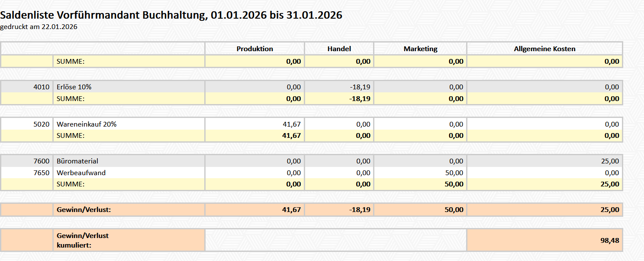Click account number 5020
The image size is (644, 261).
pos(42,124)
